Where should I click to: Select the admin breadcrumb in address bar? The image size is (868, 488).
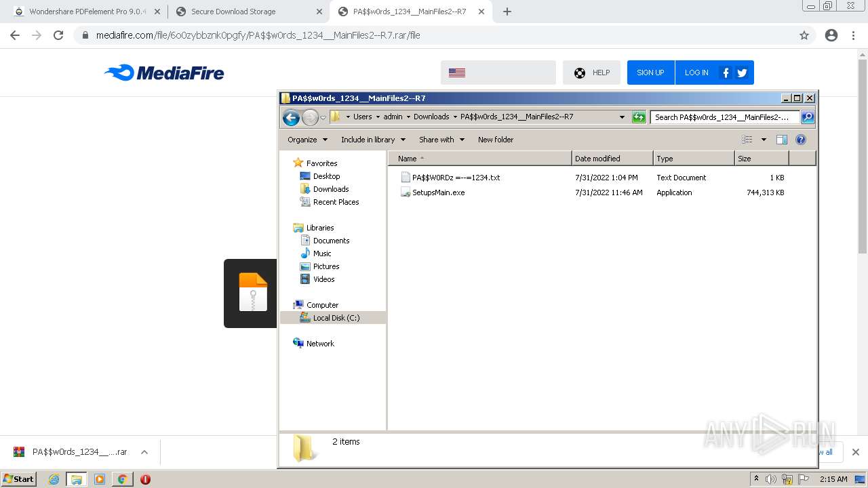pyautogui.click(x=393, y=117)
